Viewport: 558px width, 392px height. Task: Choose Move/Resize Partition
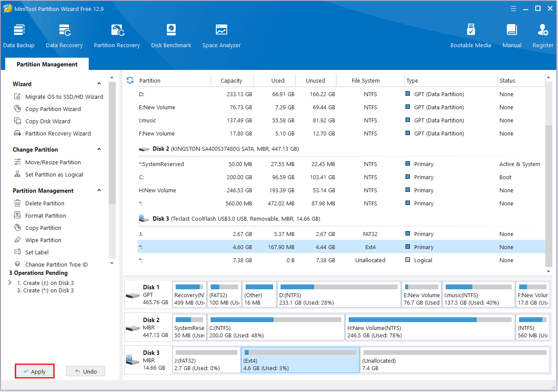pyautogui.click(x=48, y=162)
